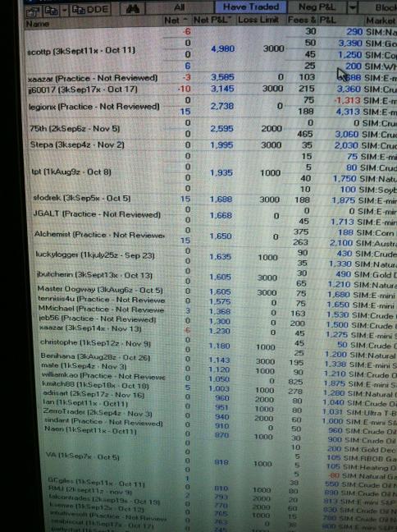Click JGALT's Net P&L value 1,668
Screen dimensions: 397x532
tap(221, 215)
